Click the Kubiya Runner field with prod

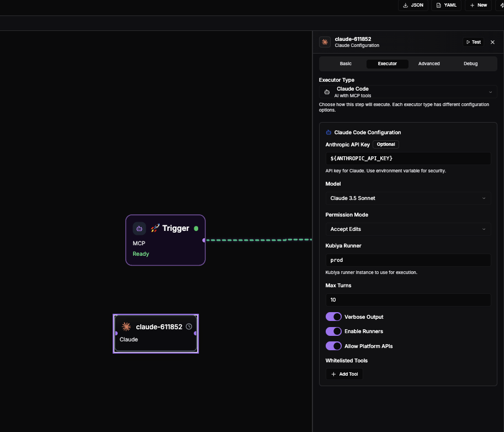(x=408, y=260)
